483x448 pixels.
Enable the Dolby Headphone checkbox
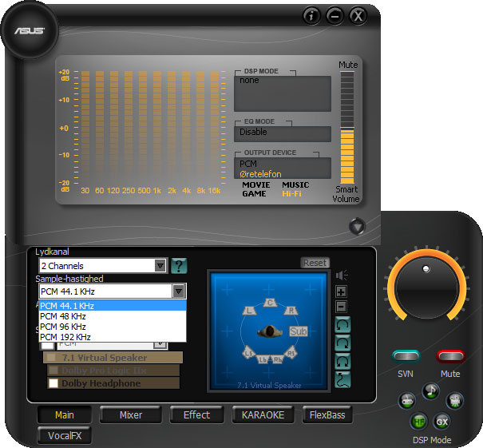tap(53, 383)
